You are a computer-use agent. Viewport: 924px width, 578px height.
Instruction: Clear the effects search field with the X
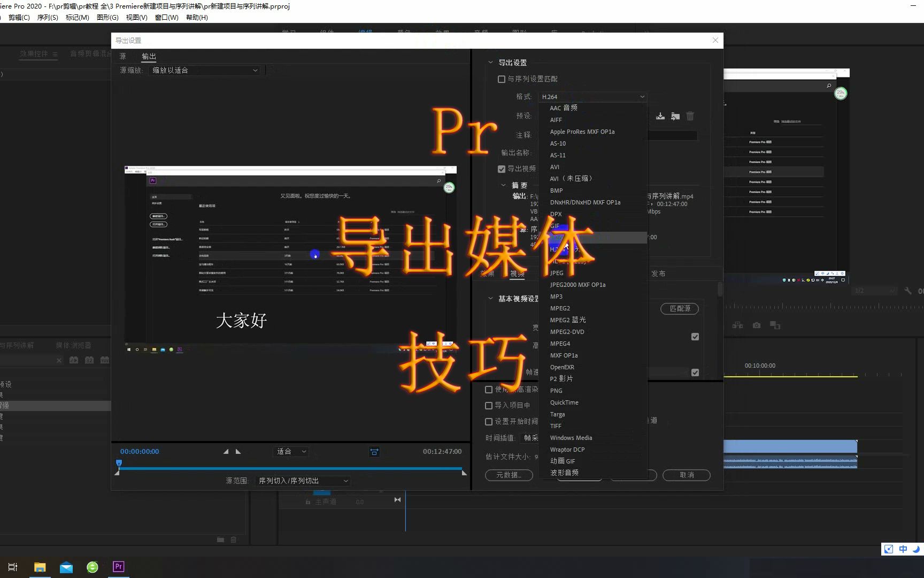click(59, 361)
